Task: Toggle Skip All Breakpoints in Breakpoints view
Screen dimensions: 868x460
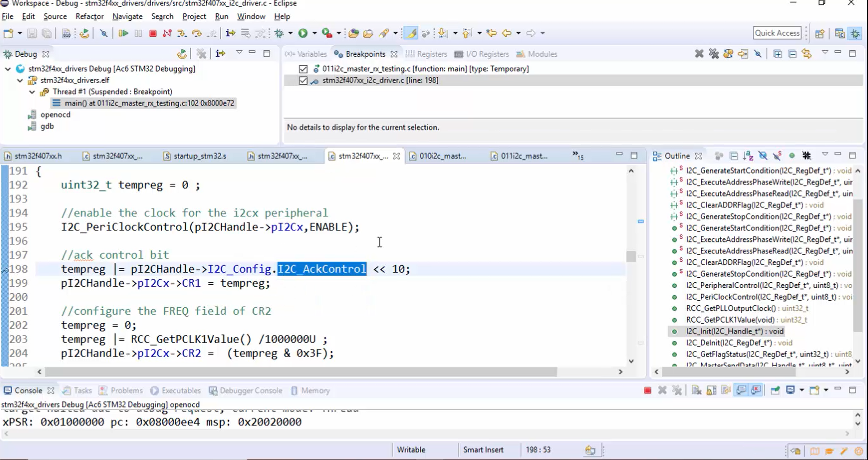Action: [758, 54]
